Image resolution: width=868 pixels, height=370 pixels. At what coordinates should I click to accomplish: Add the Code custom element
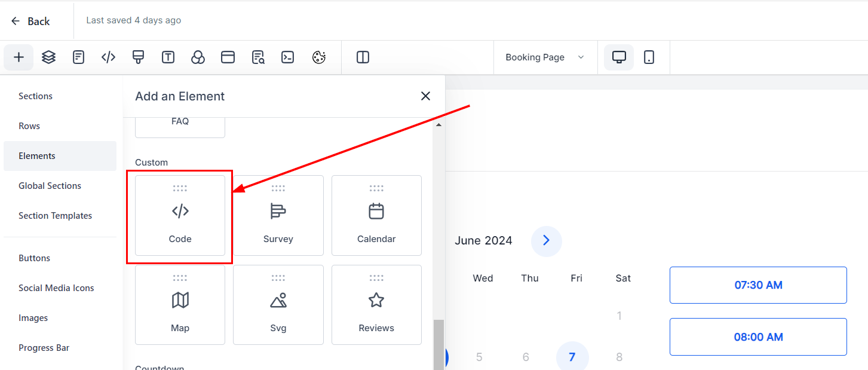180,215
